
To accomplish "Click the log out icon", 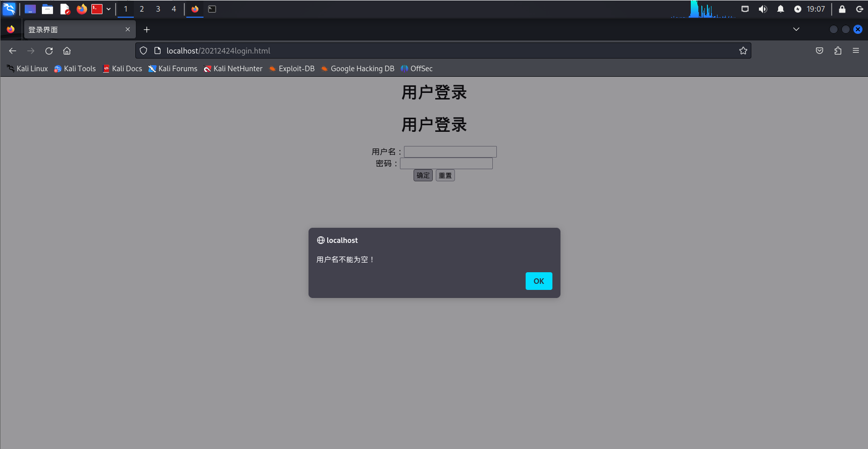I will (x=859, y=9).
